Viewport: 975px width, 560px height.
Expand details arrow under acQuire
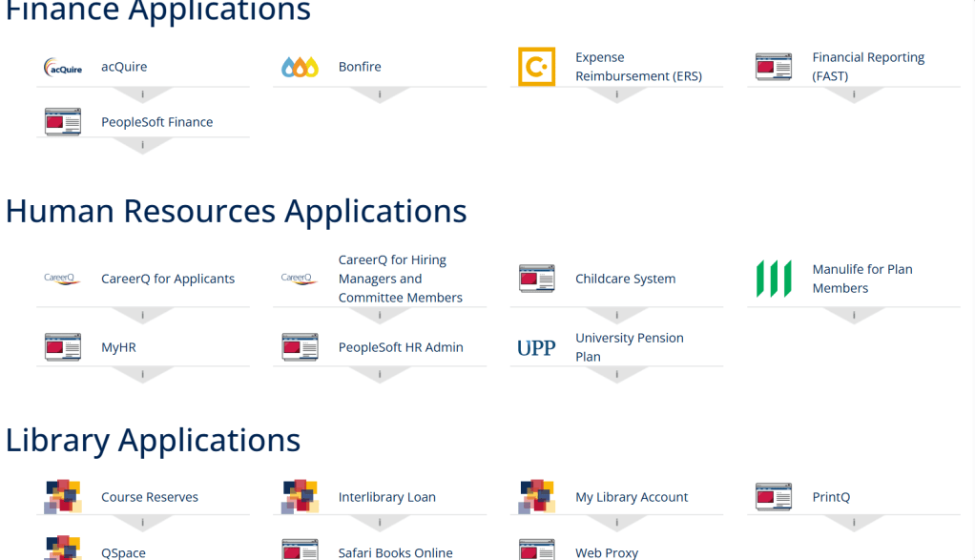[142, 95]
